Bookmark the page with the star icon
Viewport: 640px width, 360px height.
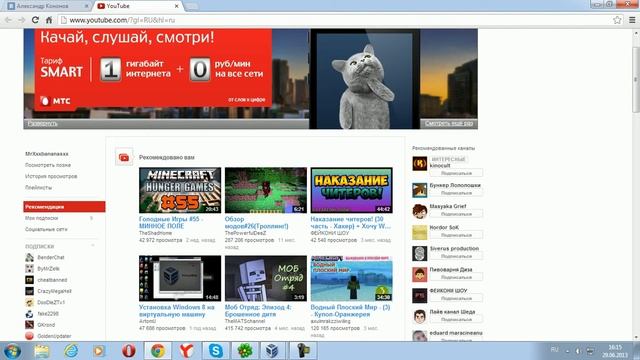pyautogui.click(x=617, y=20)
